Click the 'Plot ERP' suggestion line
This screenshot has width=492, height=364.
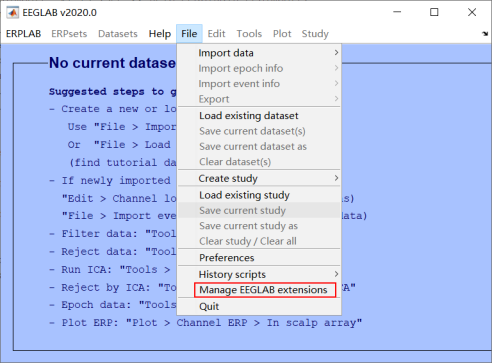coord(206,323)
